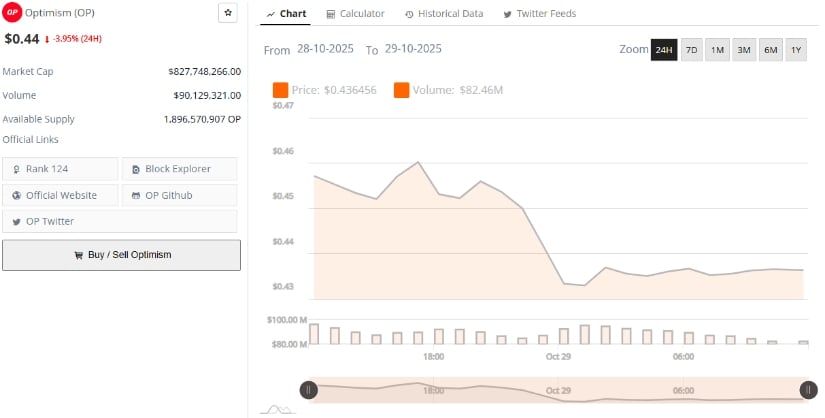Open the Official Website link
The height and width of the screenshot is (418, 825).
click(60, 195)
